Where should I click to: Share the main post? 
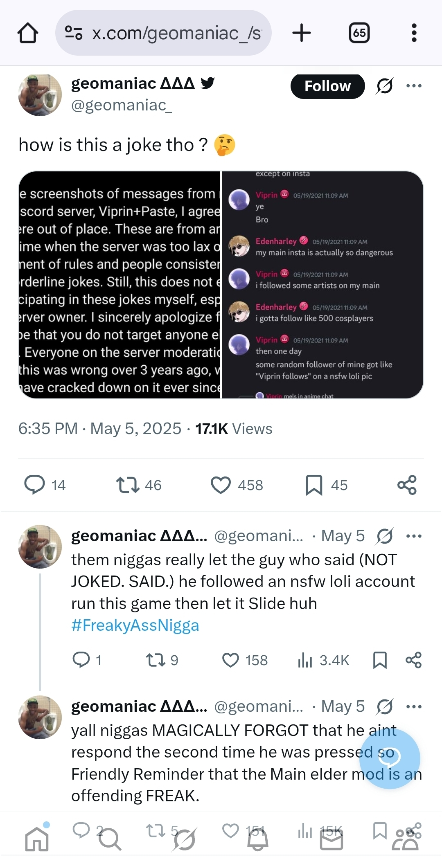407,485
